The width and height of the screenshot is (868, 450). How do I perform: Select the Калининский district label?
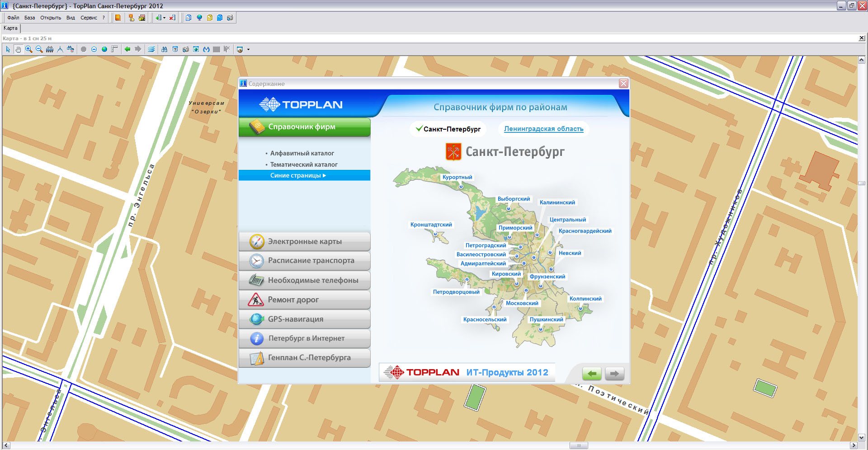pyautogui.click(x=557, y=202)
